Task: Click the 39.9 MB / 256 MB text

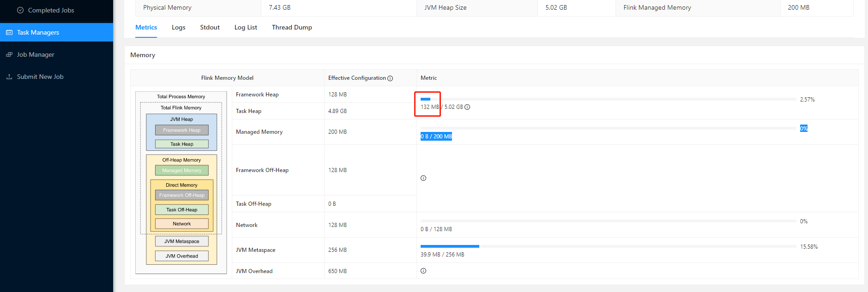Action: 442,255
